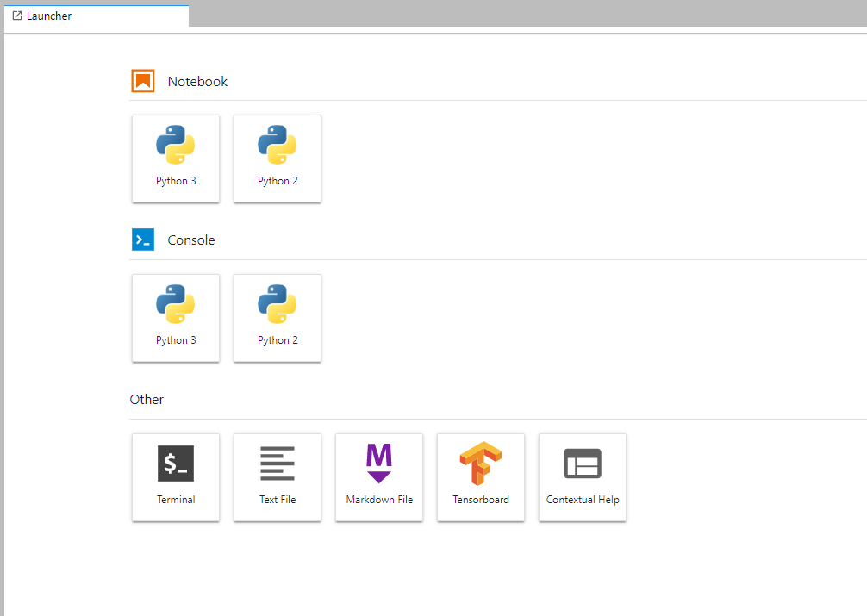This screenshot has height=616, width=867.
Task: Open a Python 3 console
Action: 176,318
